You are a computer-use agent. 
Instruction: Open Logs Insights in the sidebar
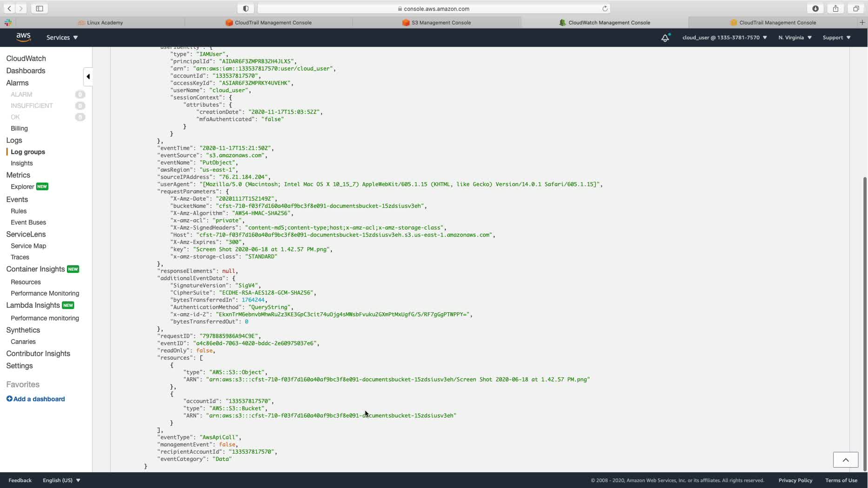coord(21,163)
